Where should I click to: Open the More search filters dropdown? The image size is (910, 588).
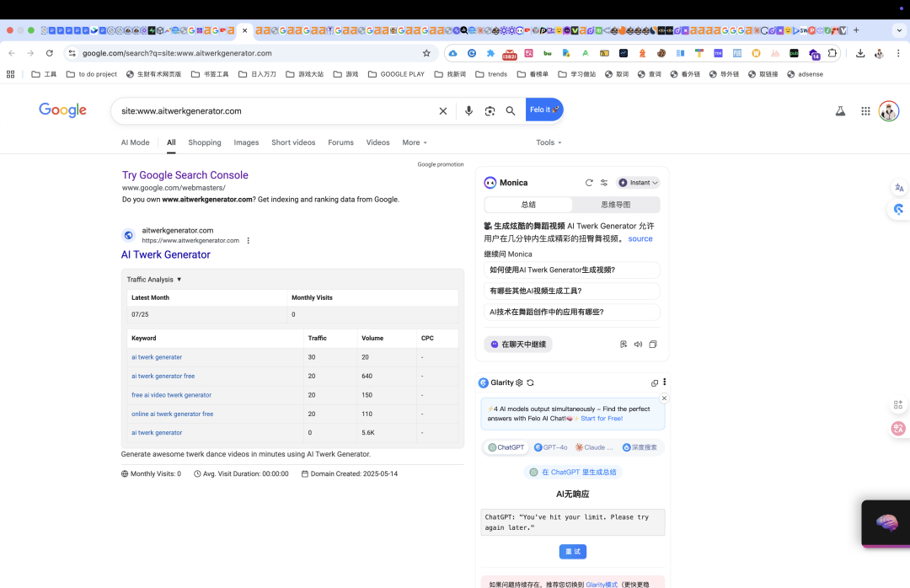tap(415, 142)
